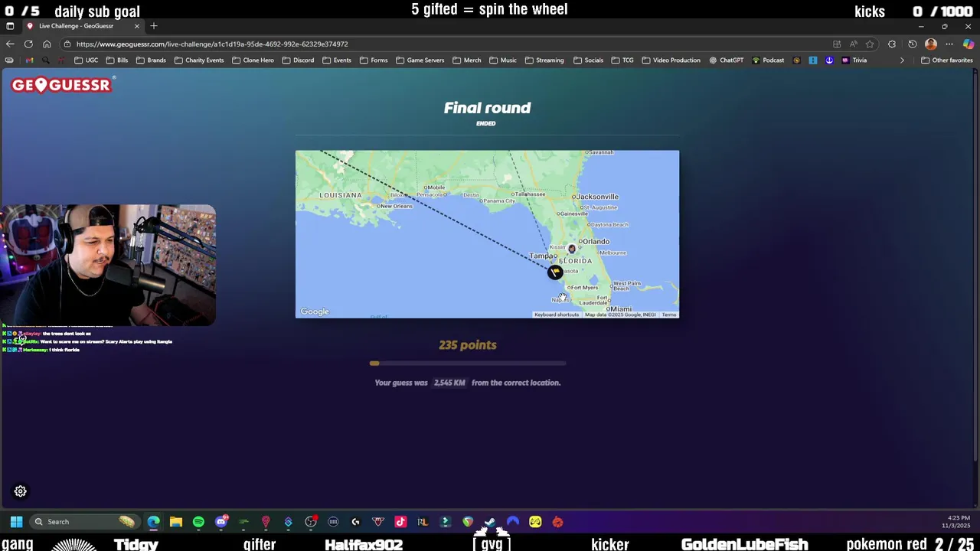Click the points progress bar
The image size is (980, 551).
click(x=468, y=364)
